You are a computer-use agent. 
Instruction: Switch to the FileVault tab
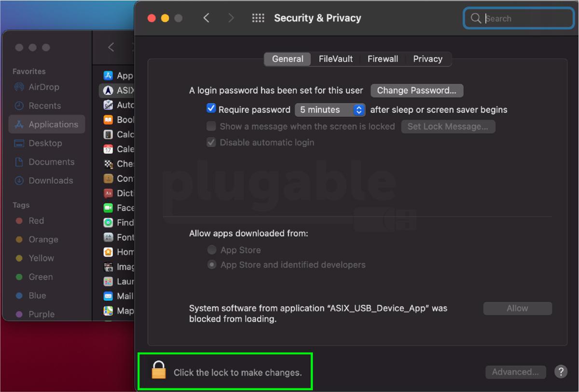(x=336, y=59)
